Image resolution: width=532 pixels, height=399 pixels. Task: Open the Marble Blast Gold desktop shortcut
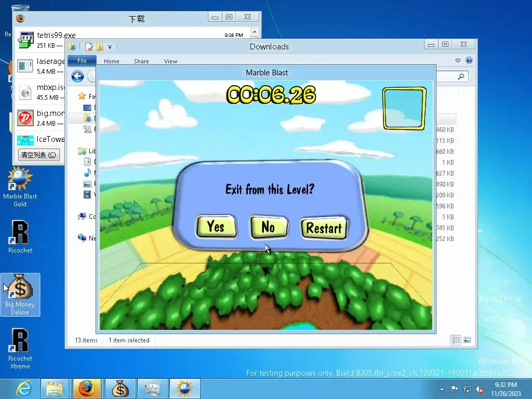(20, 187)
